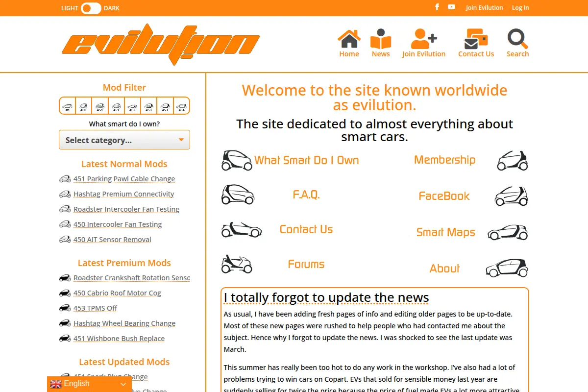This screenshot has width=588, height=392.
Task: Open the 'I totally forgot to update the news' article
Action: coord(326,297)
